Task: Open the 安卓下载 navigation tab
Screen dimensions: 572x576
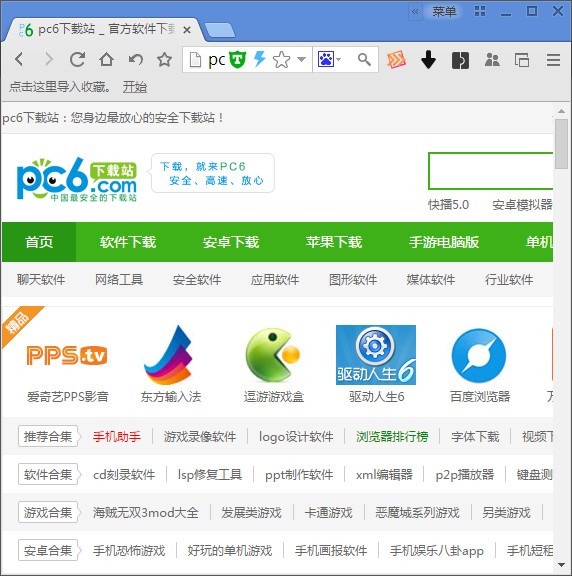Action: (231, 242)
